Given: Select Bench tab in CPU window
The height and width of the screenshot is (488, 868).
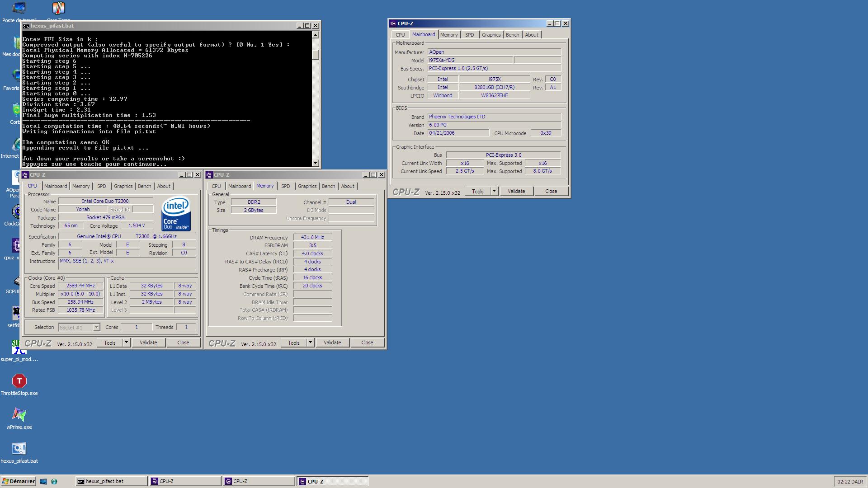Looking at the screenshot, I should click(x=145, y=186).
